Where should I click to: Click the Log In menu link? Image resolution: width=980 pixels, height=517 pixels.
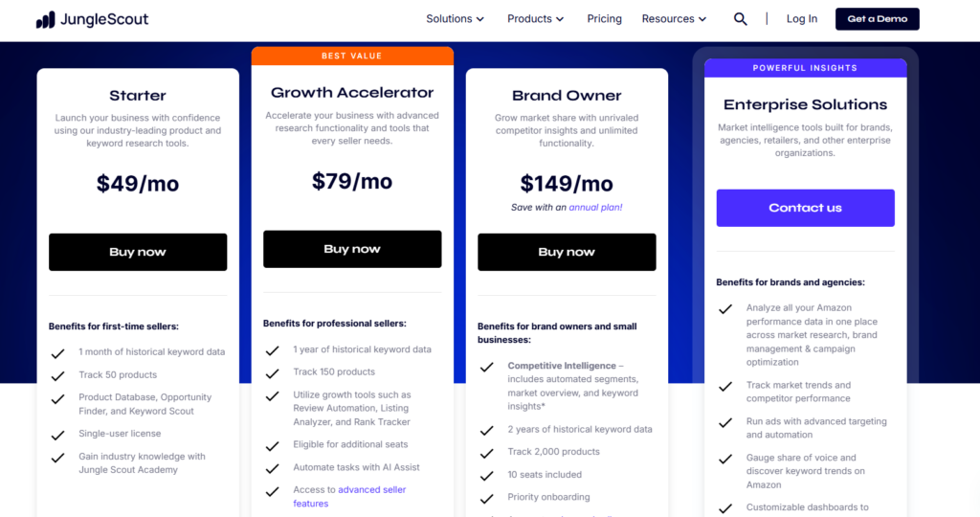(802, 19)
